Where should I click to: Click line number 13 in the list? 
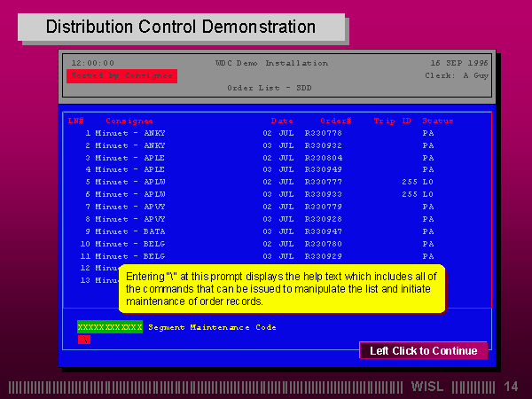(x=85, y=280)
